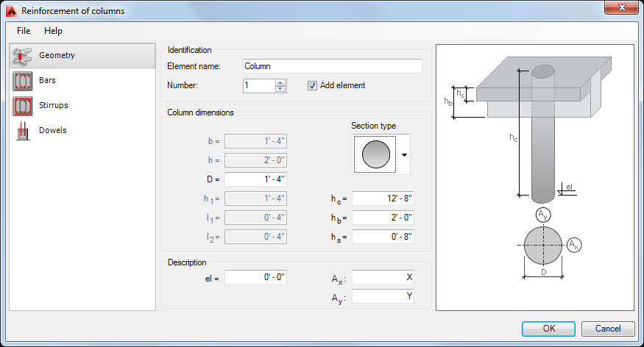
Task: Decrease the Number spinner value
Action: coord(280,89)
